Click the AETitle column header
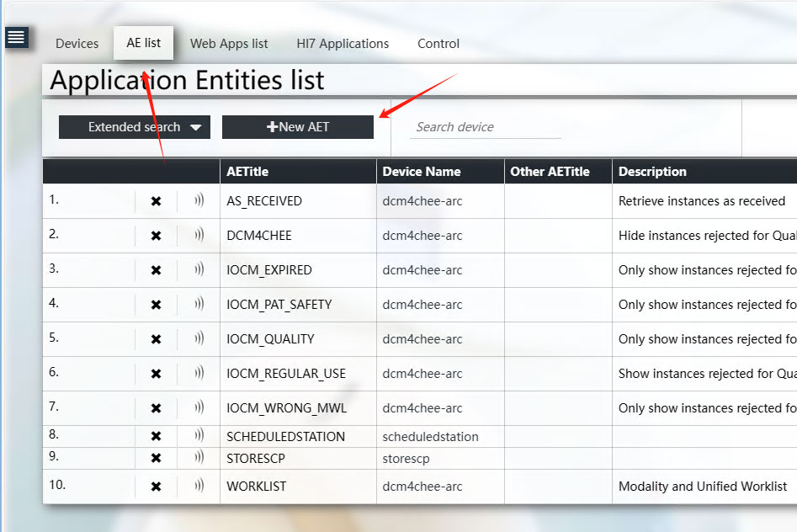The image size is (797, 532). tap(247, 172)
